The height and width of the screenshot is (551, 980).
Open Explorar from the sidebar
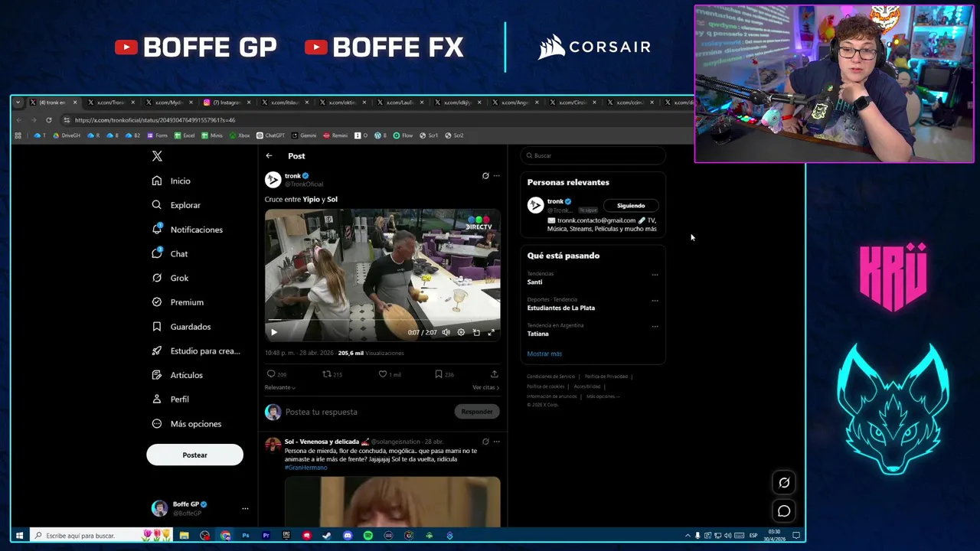click(176, 205)
